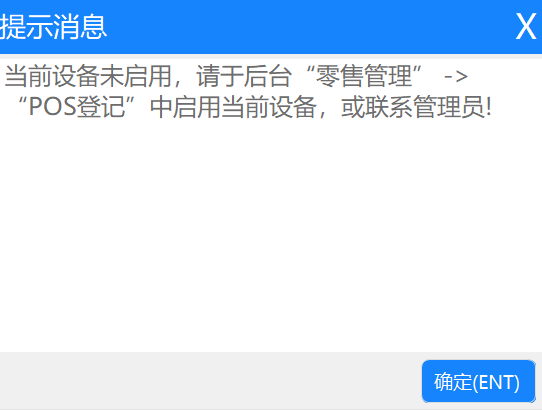
Task: Select the 提示消息 title text
Action: pos(53,27)
